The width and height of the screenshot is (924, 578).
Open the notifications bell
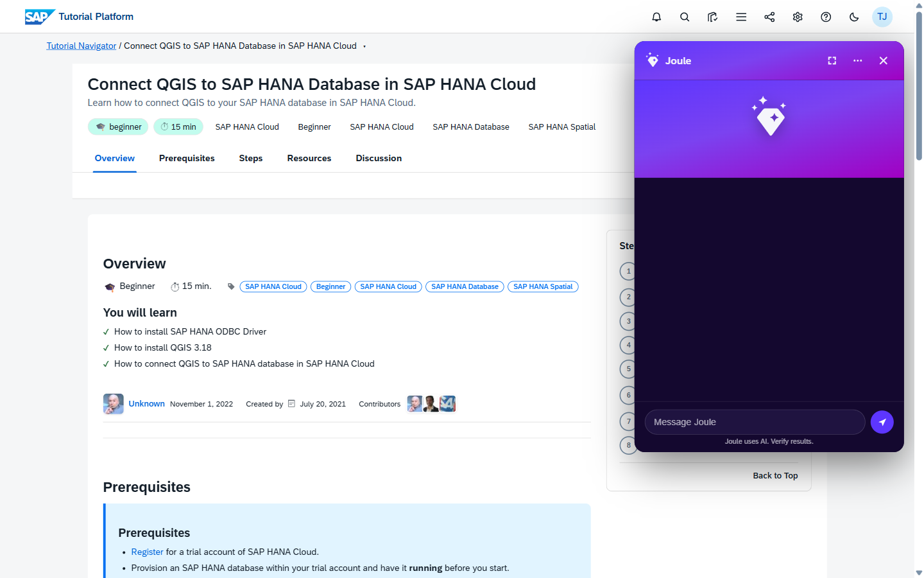click(656, 17)
